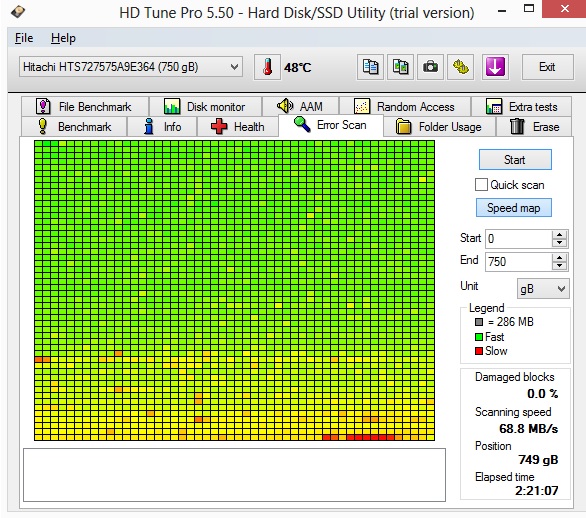Open the Erase tab trash icon
Image resolution: width=586 pixels, height=518 pixels.
coord(517,126)
